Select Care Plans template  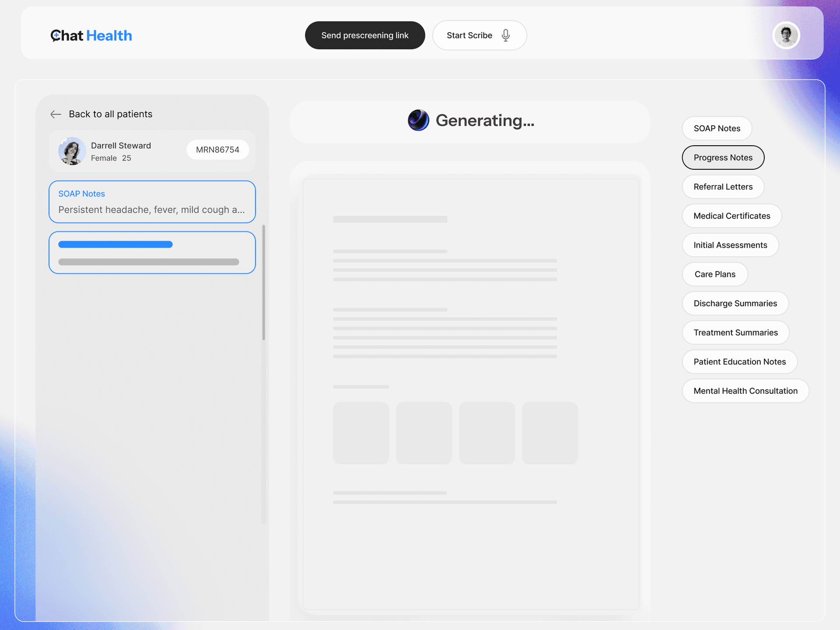pos(715,274)
